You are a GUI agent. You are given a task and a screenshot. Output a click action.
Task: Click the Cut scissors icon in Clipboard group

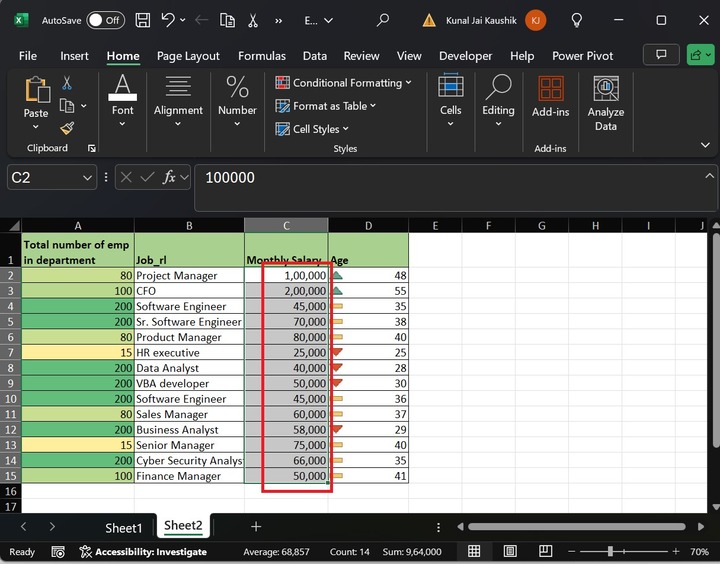67,84
